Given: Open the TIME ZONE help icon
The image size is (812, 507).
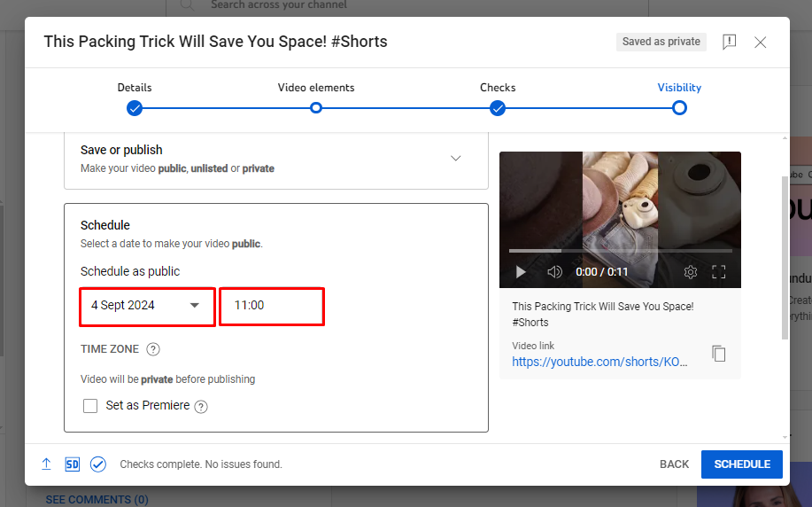Looking at the screenshot, I should 153,349.
